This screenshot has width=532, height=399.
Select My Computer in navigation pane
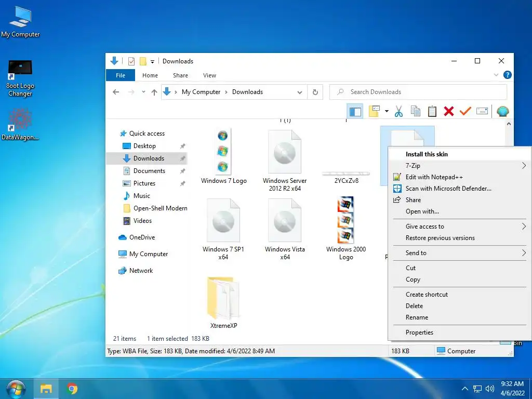148,254
